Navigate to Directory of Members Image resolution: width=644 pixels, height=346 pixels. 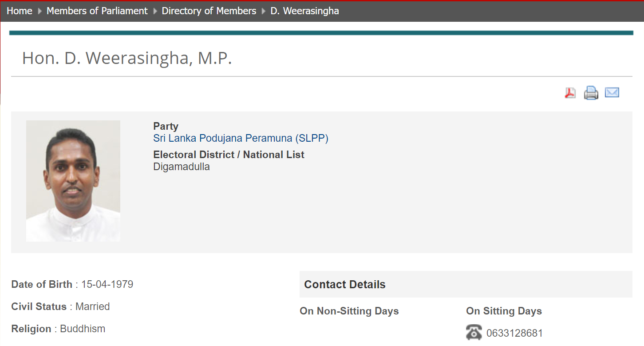[x=209, y=11]
